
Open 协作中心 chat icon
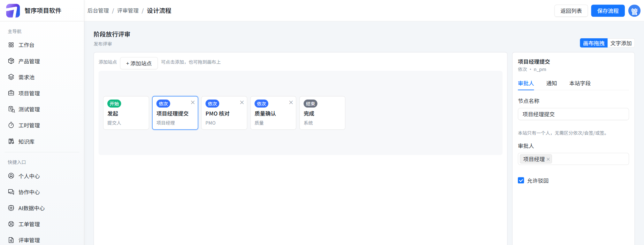coord(11,192)
